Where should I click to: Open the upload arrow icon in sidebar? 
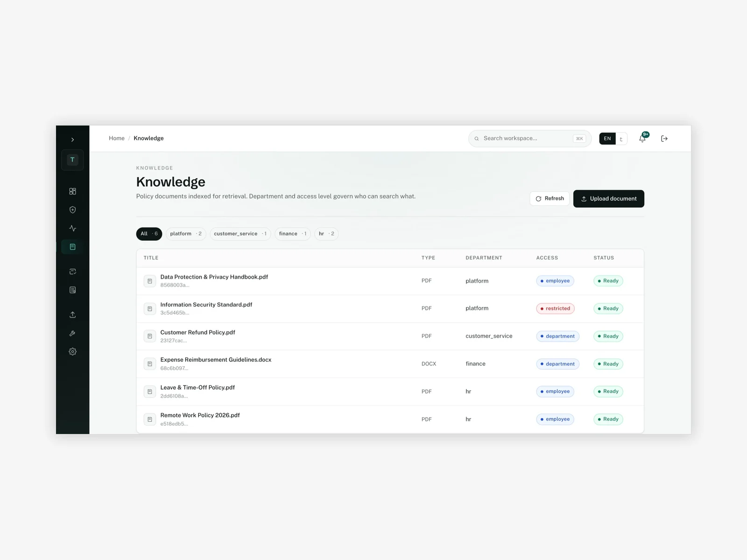point(72,315)
